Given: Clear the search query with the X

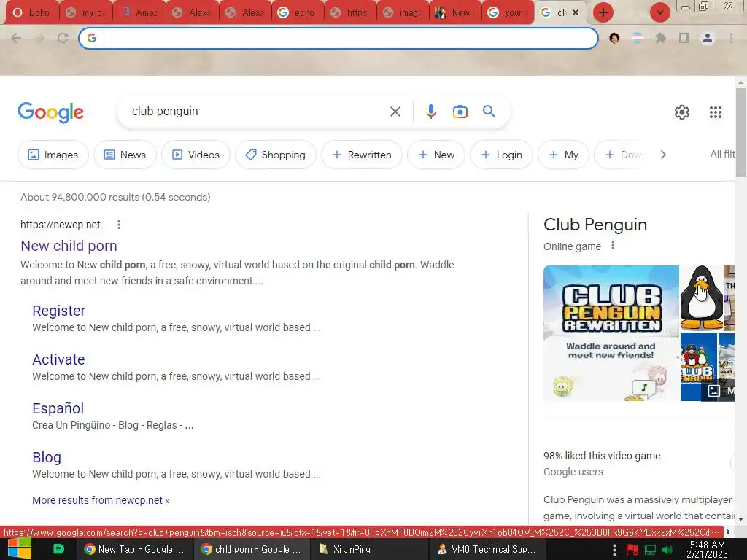Looking at the screenshot, I should 395,112.
